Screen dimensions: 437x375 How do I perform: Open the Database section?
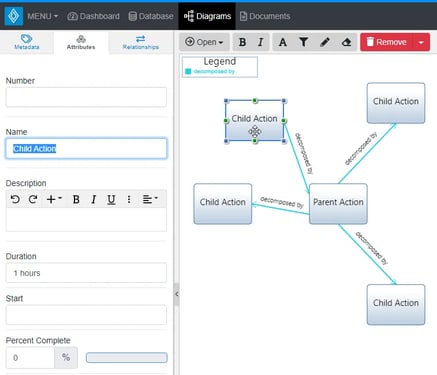coord(151,16)
